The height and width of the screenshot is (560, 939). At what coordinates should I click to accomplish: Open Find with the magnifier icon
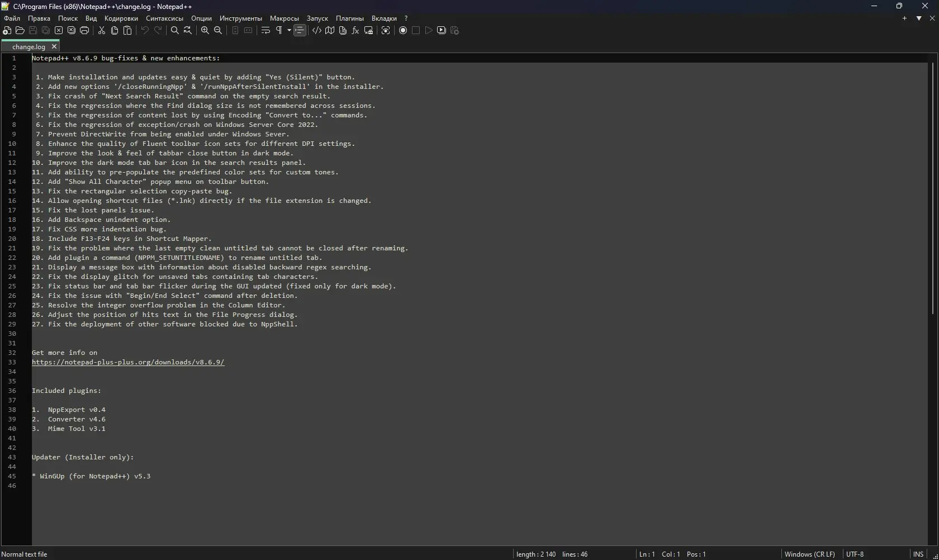175,31
